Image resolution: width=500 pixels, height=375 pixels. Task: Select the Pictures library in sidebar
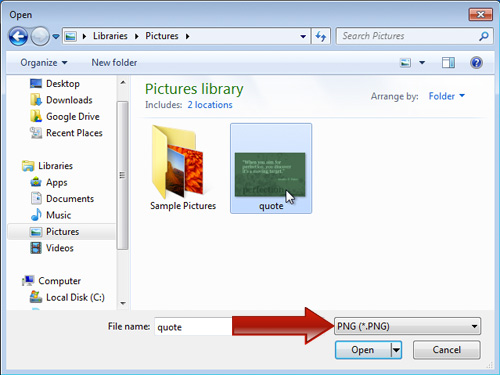62,232
